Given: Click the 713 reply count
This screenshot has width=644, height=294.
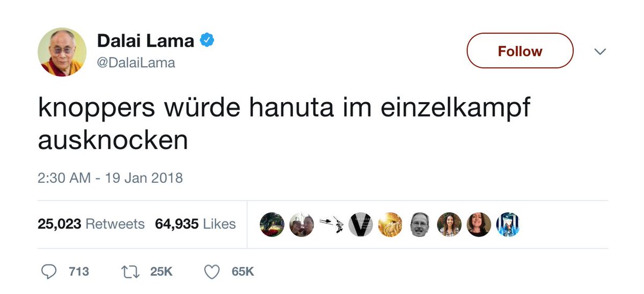Looking at the screenshot, I should click(79, 271).
